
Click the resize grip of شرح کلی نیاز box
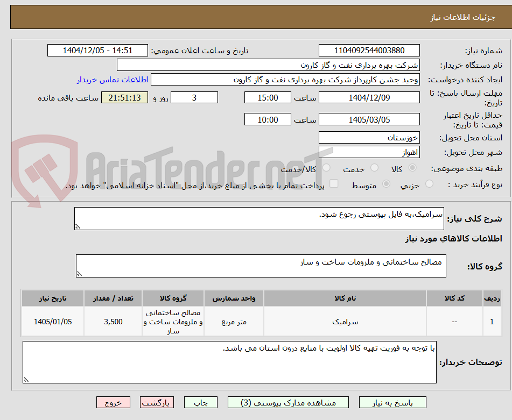pos(78,226)
